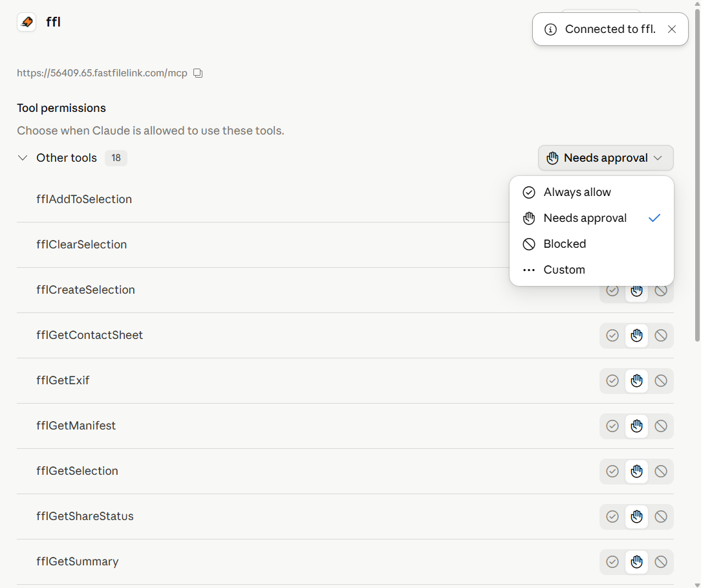Screen dimensions: 701x588
Task: Click the fflGetSelection tool name
Action: click(x=77, y=471)
